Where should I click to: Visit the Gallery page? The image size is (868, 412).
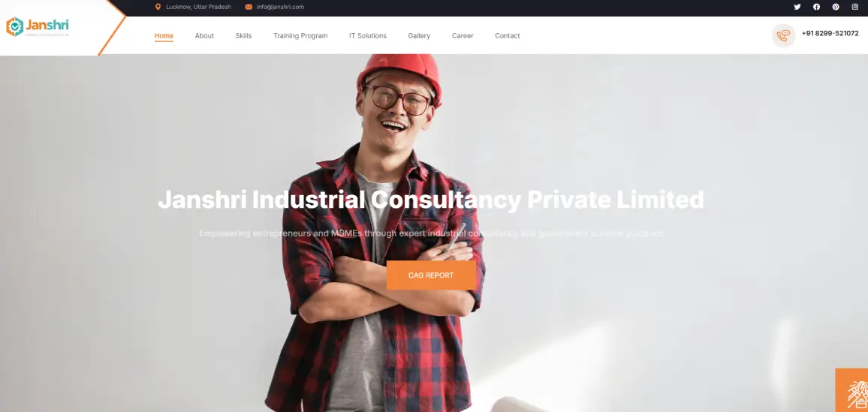[419, 35]
